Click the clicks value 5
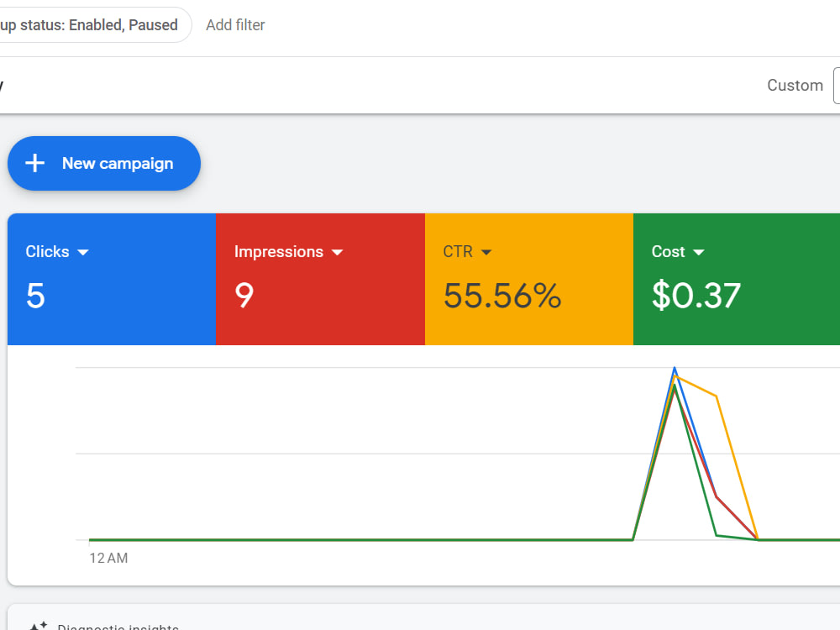 (x=35, y=296)
